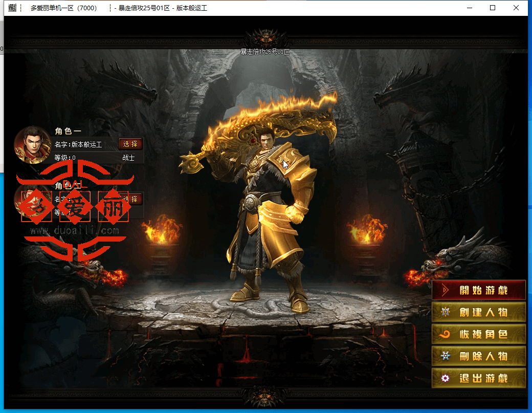532x413 pixels.
Task: Click the server name 暴走倍攻25号01区 label
Action: click(x=265, y=52)
